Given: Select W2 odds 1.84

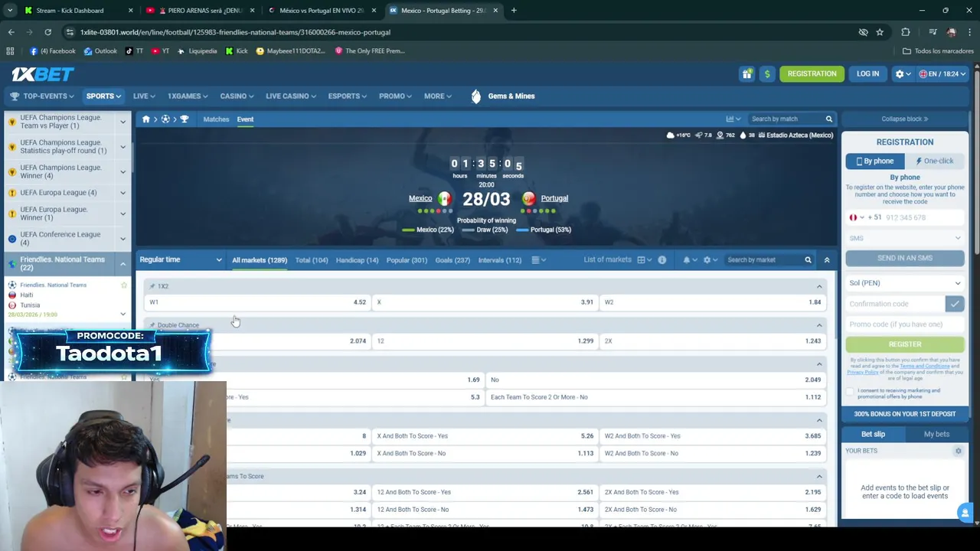Looking at the screenshot, I should coord(712,302).
